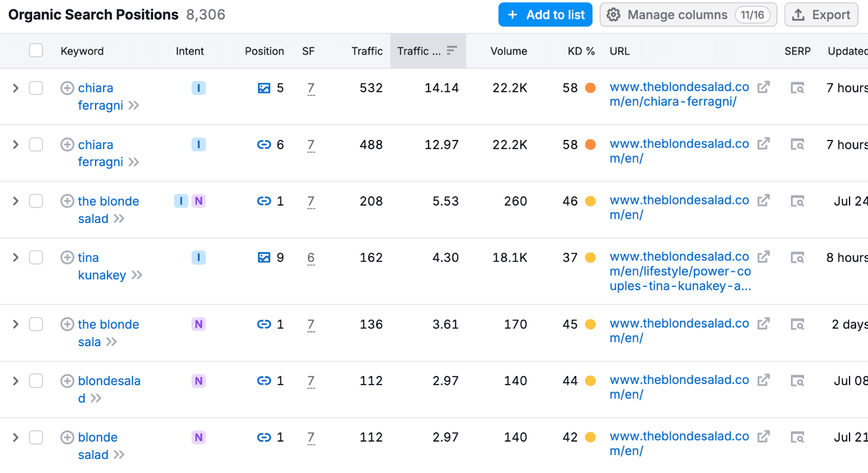Image resolution: width=868 pixels, height=473 pixels.
Task: Expand the 'the blonde salad' row details
Action: click(16, 201)
